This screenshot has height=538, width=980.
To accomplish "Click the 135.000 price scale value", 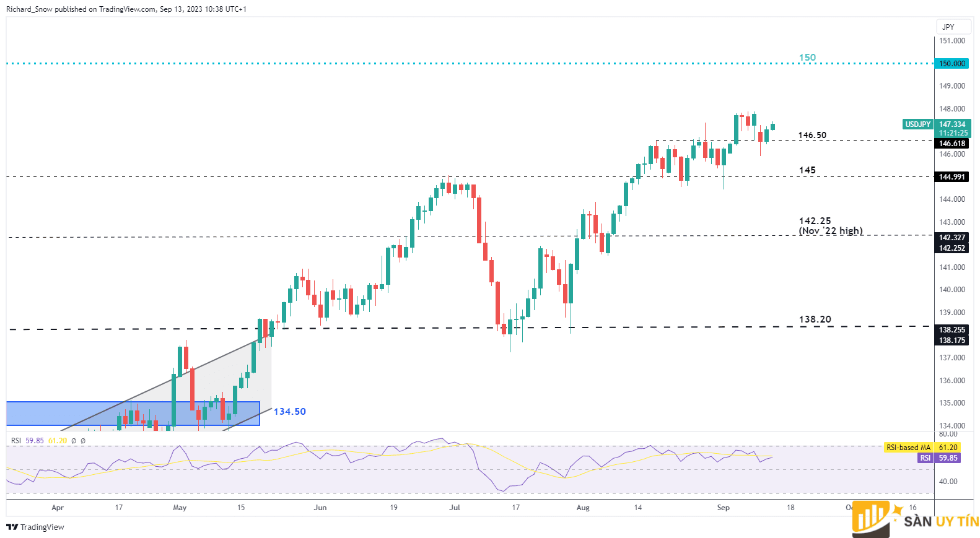I will click(952, 403).
